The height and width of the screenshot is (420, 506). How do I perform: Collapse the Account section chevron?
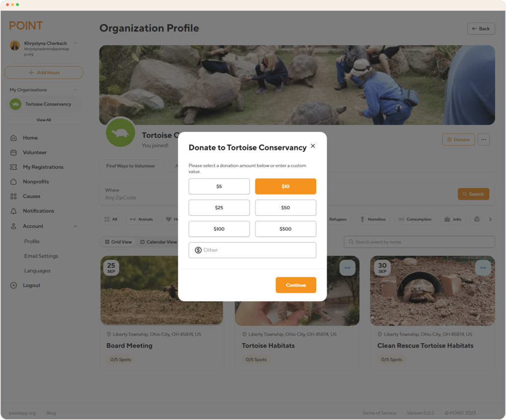coord(76,226)
